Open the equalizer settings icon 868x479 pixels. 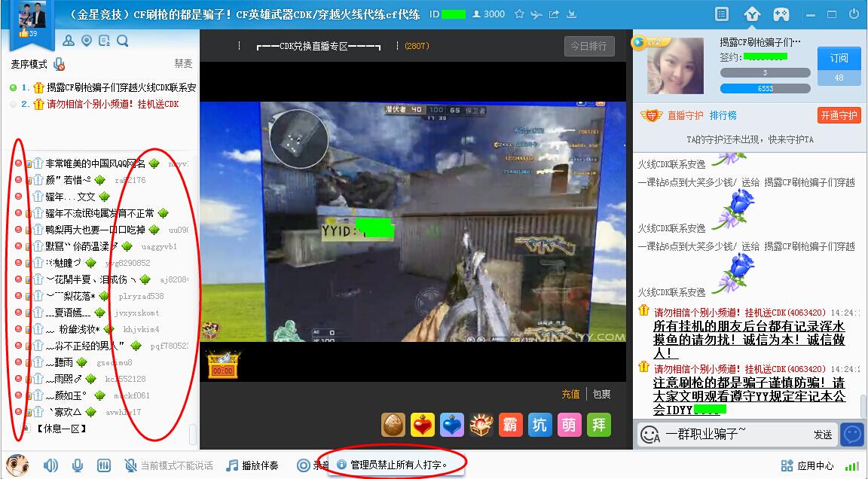[103, 465]
